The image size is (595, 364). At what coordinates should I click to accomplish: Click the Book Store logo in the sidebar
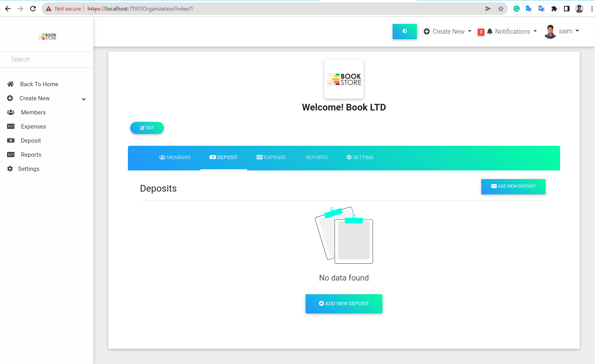tap(47, 36)
